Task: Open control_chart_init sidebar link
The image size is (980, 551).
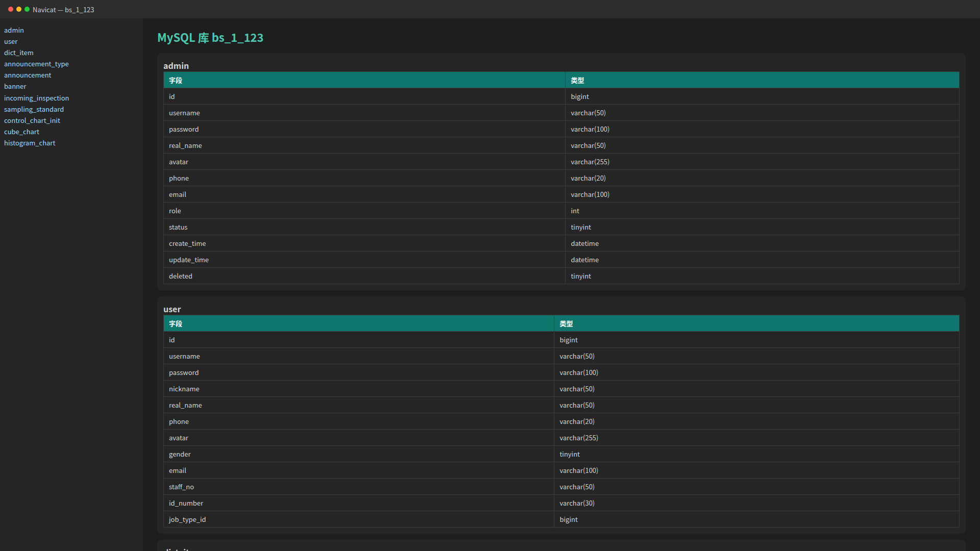Action: 32,120
